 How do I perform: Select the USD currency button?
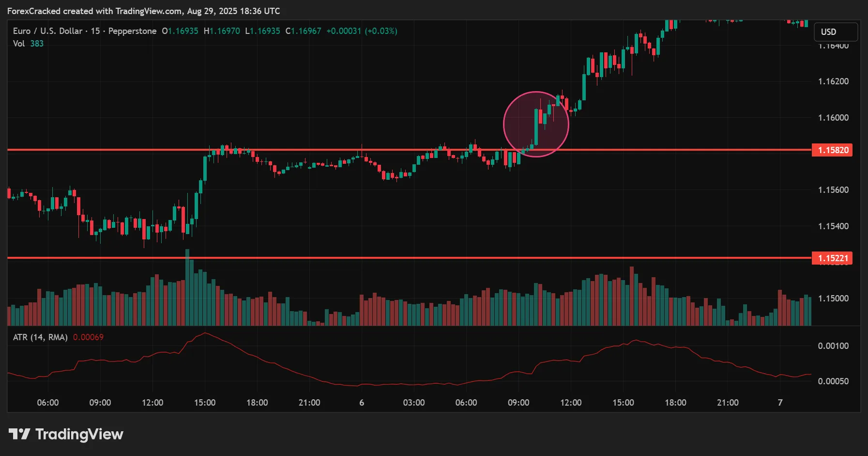pos(835,31)
